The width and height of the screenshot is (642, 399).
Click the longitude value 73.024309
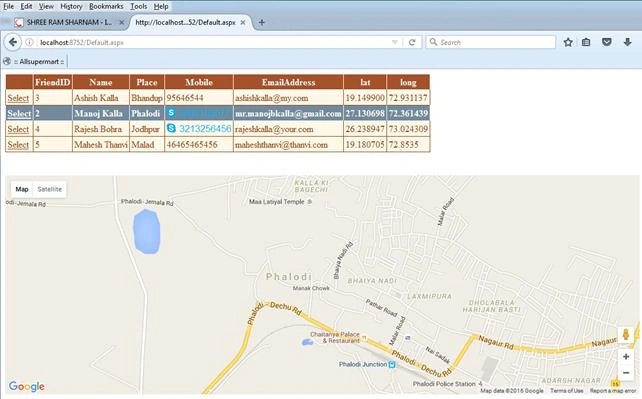click(408, 129)
